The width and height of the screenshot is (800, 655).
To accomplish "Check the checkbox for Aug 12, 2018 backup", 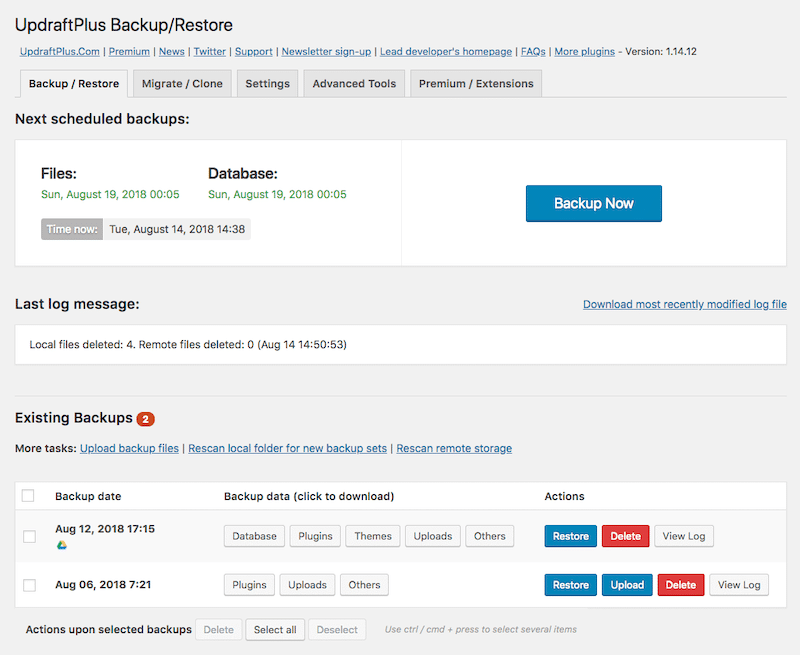I will click(x=28, y=536).
